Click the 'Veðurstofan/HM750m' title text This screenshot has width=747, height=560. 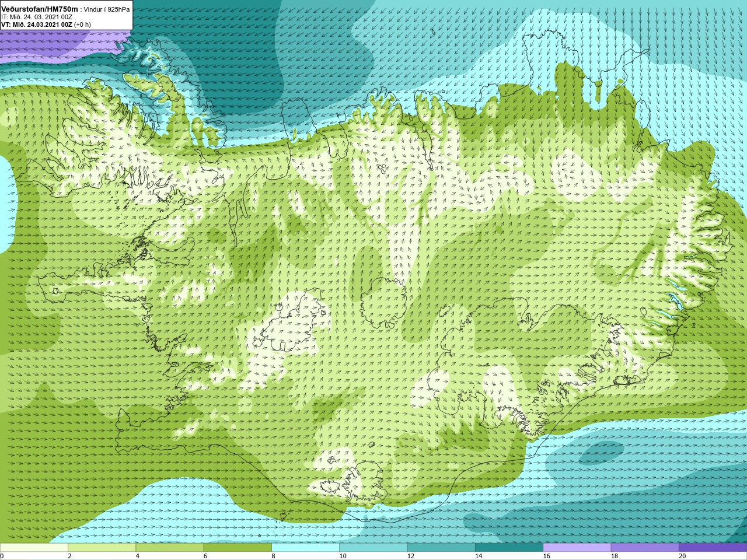[x=40, y=9]
